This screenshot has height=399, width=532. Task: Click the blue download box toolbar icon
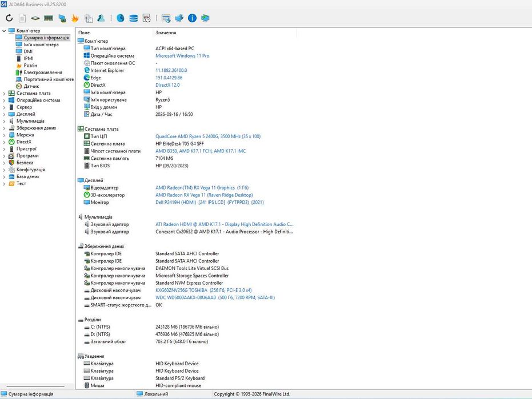point(179,18)
